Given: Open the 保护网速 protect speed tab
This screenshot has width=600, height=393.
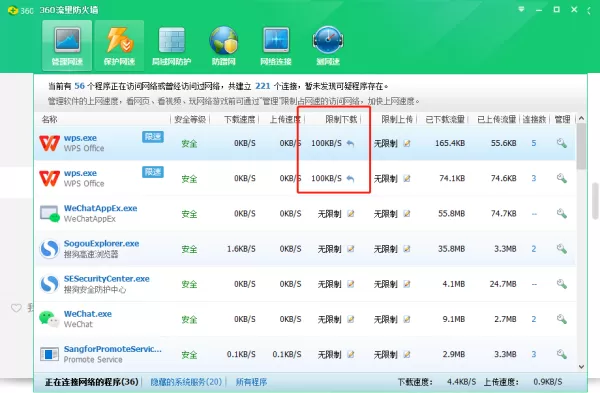Looking at the screenshot, I should point(119,46).
